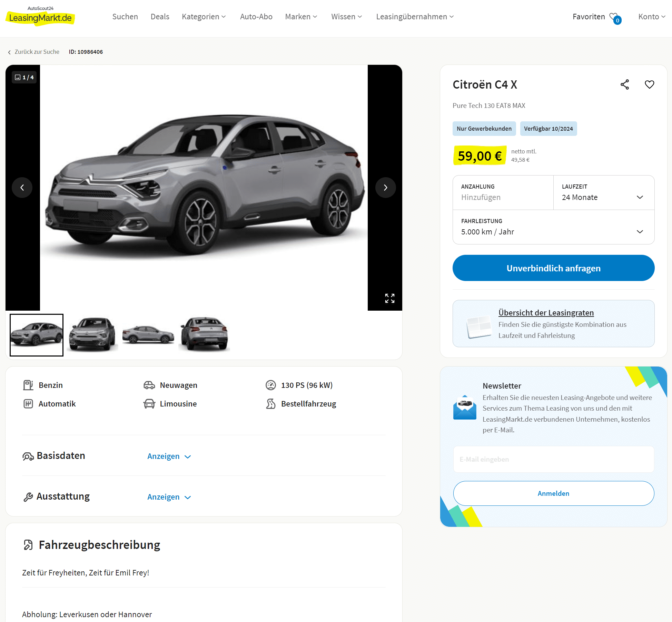
Task: Open Wissen dropdown menu
Action: click(347, 17)
